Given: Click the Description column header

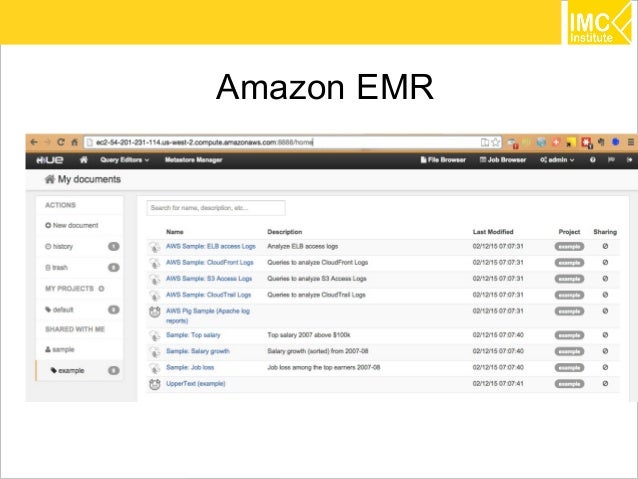Looking at the screenshot, I should 285,232.
